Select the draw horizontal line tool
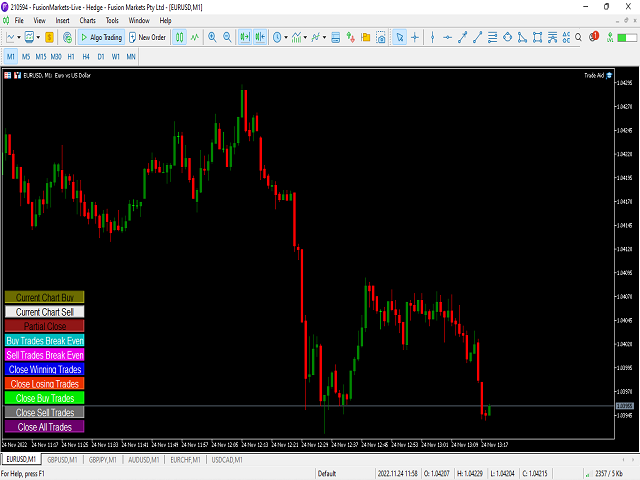Image resolution: width=640 pixels, height=480 pixels. 447,37
